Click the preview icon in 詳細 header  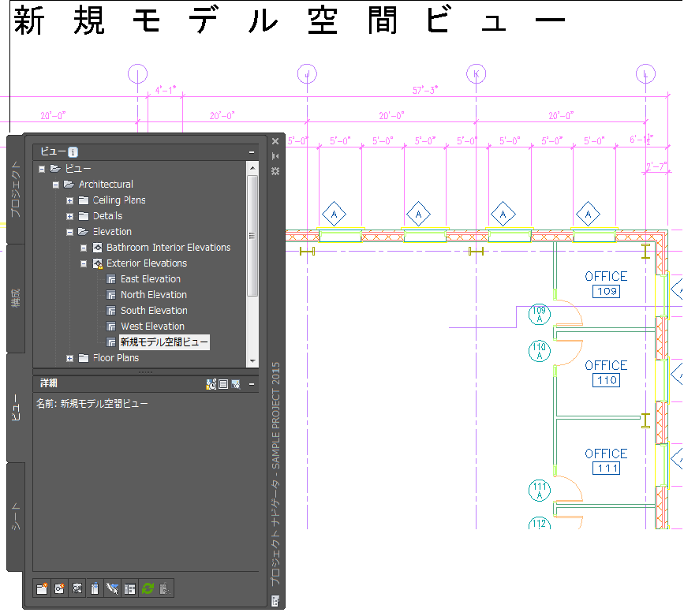(236, 384)
